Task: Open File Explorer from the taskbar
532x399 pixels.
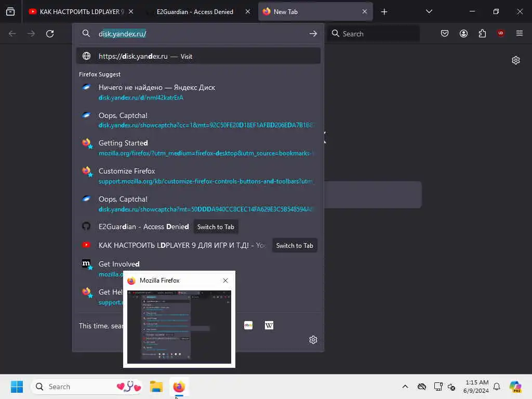Action: coord(156,387)
